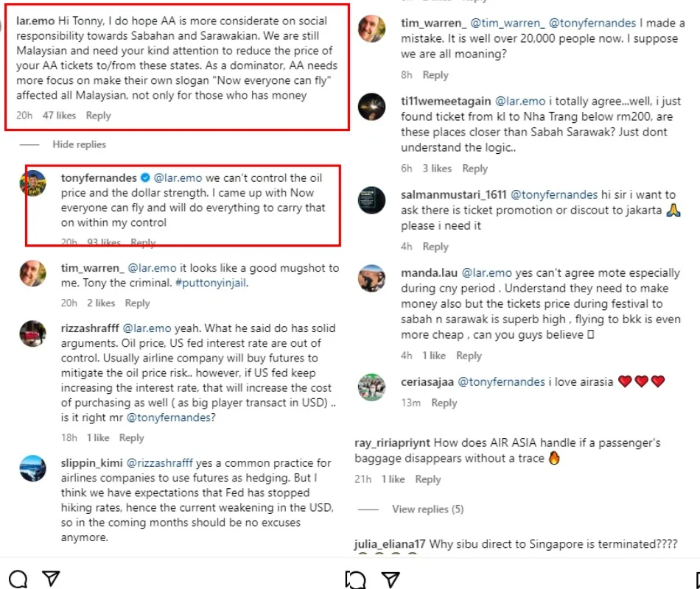Open salmanmustari_1611's profile picture
The image size is (700, 589).
[x=371, y=201]
